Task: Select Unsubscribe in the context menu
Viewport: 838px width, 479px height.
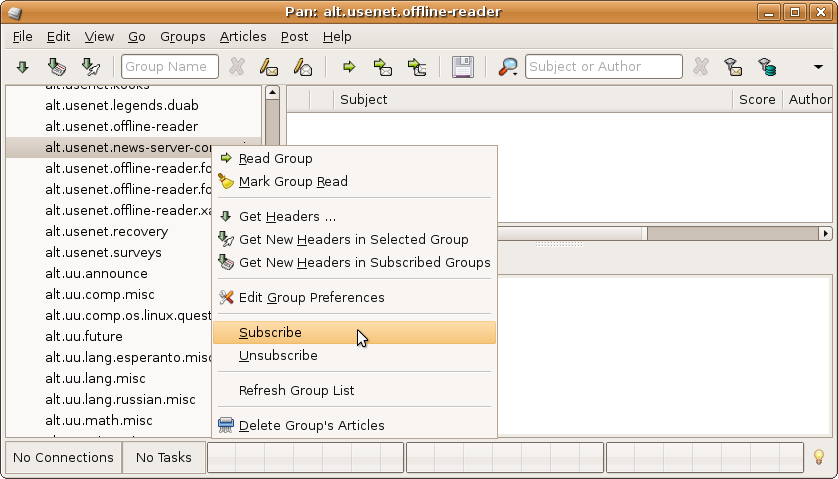Action: click(278, 356)
